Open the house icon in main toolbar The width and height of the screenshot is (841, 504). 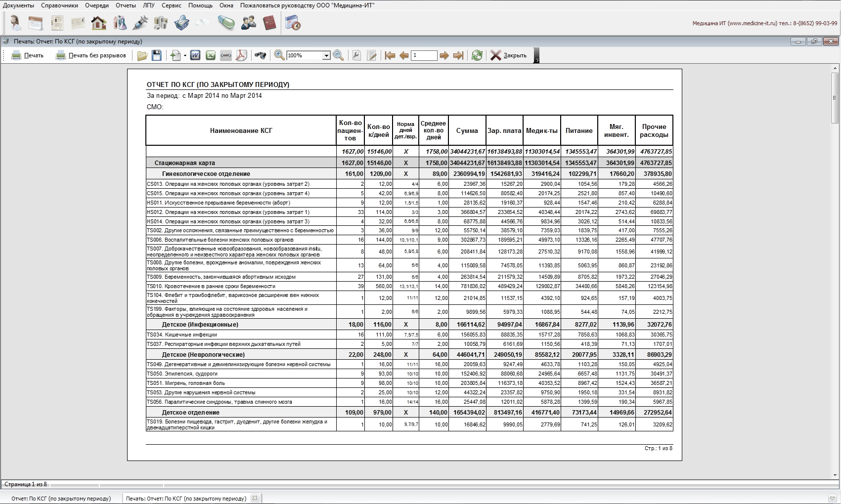[x=99, y=23]
